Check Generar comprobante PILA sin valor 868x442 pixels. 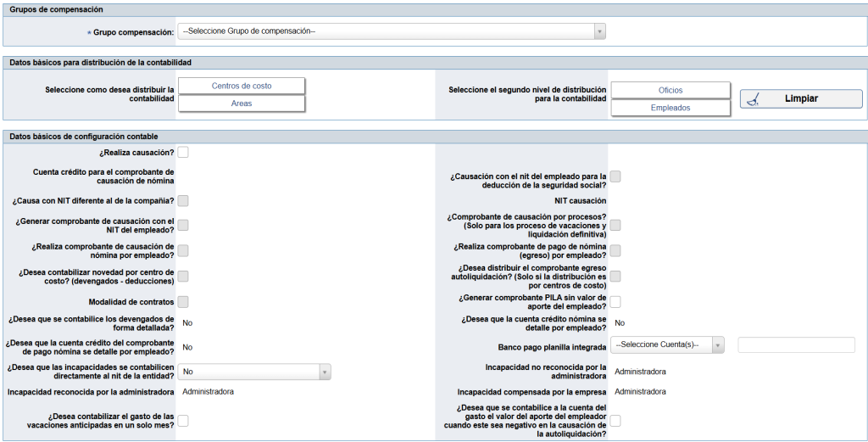tap(616, 302)
